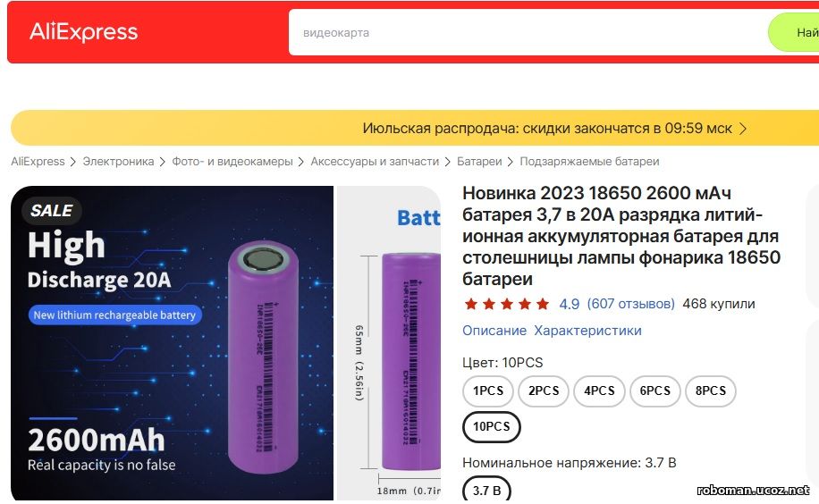
Task: Choose the 10PCS option
Action: pyautogui.click(x=492, y=427)
